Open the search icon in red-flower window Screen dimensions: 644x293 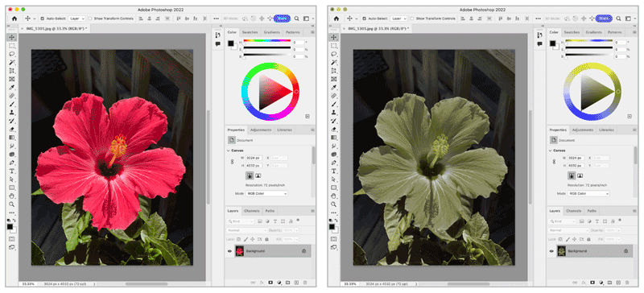[296, 19]
